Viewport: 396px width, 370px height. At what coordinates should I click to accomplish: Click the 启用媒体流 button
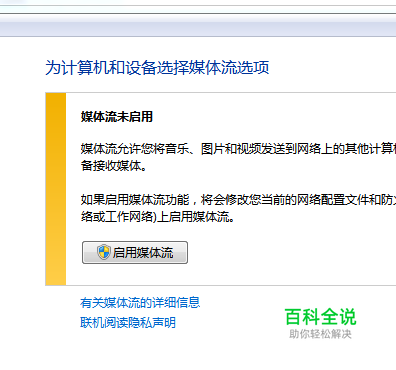tap(135, 253)
